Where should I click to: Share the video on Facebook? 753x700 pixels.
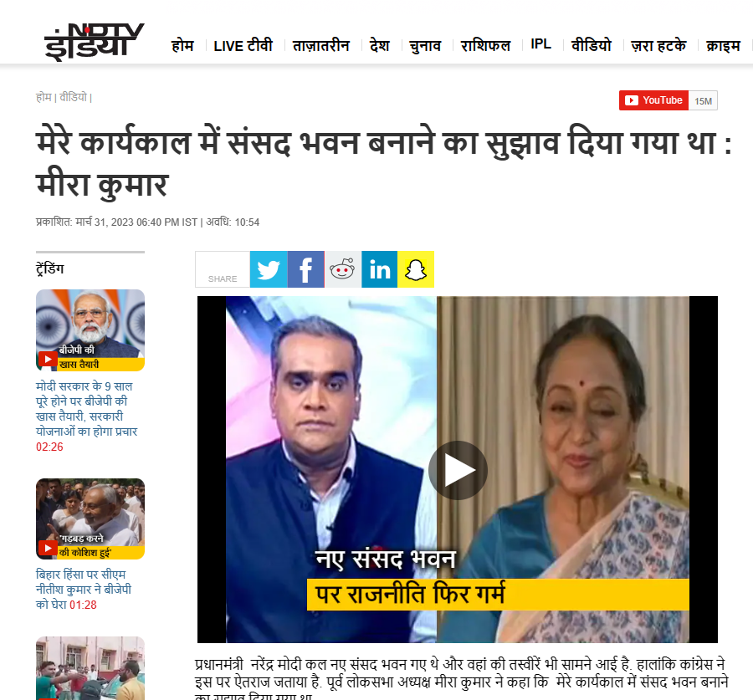(x=306, y=269)
